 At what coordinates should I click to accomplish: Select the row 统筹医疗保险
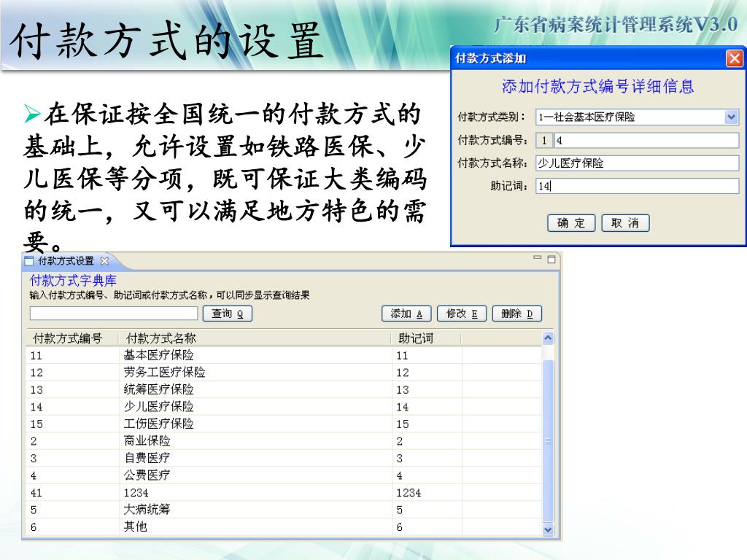pos(284,389)
